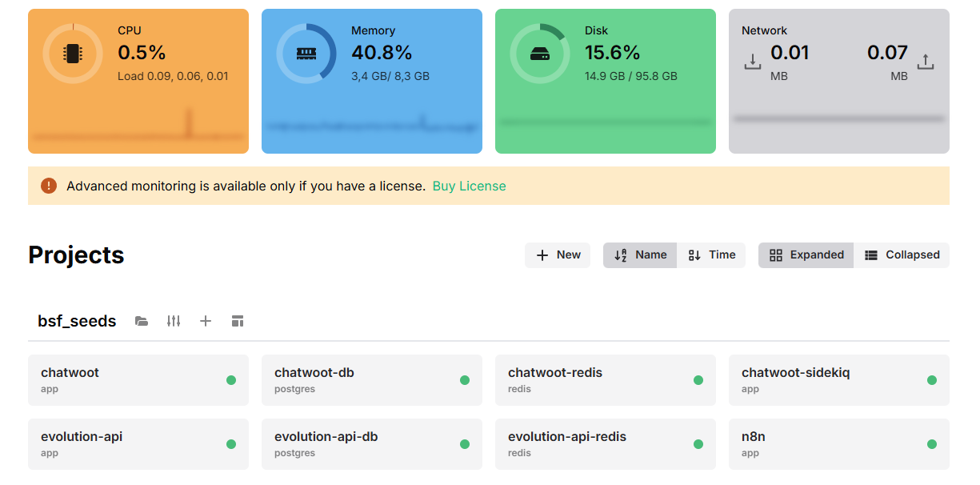980x485 pixels.
Task: Open the chatwoot-redis service
Action: (606, 380)
